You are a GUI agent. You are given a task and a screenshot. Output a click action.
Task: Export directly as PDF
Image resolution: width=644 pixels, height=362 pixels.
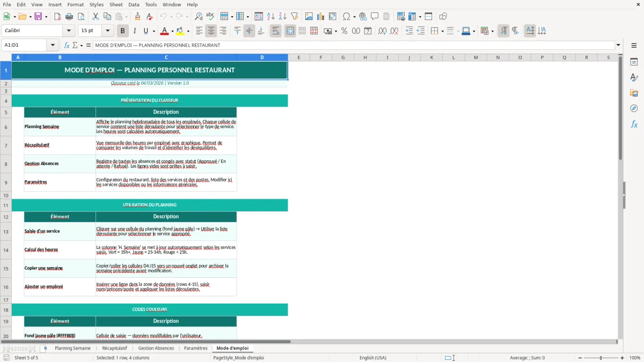[57, 17]
